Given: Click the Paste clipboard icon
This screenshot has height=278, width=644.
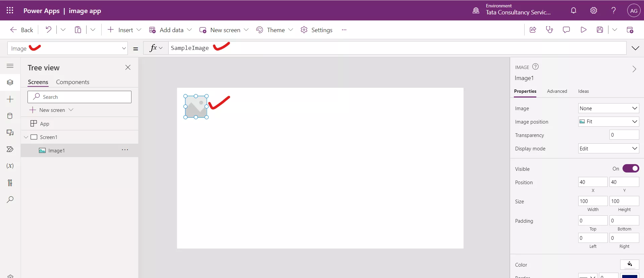Looking at the screenshot, I should (78, 30).
